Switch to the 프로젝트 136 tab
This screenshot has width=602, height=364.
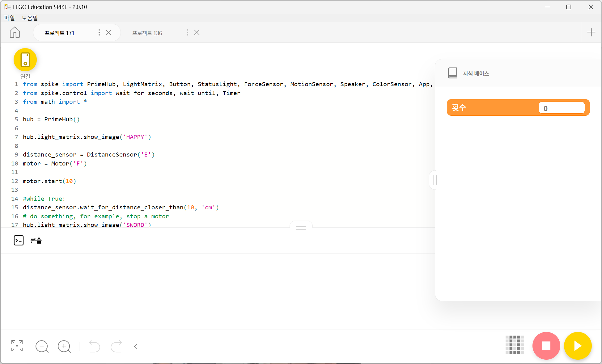click(x=147, y=33)
